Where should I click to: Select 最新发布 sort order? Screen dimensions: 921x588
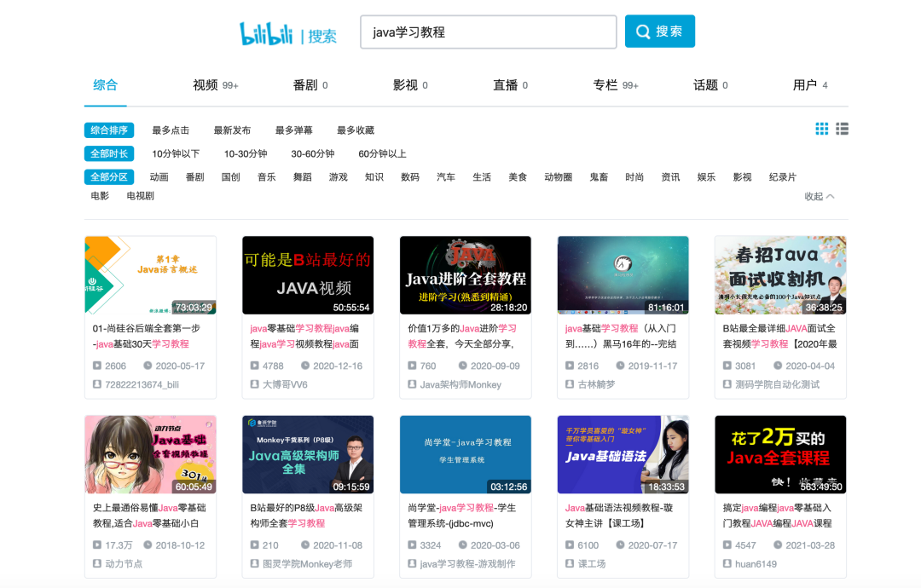pyautogui.click(x=232, y=130)
